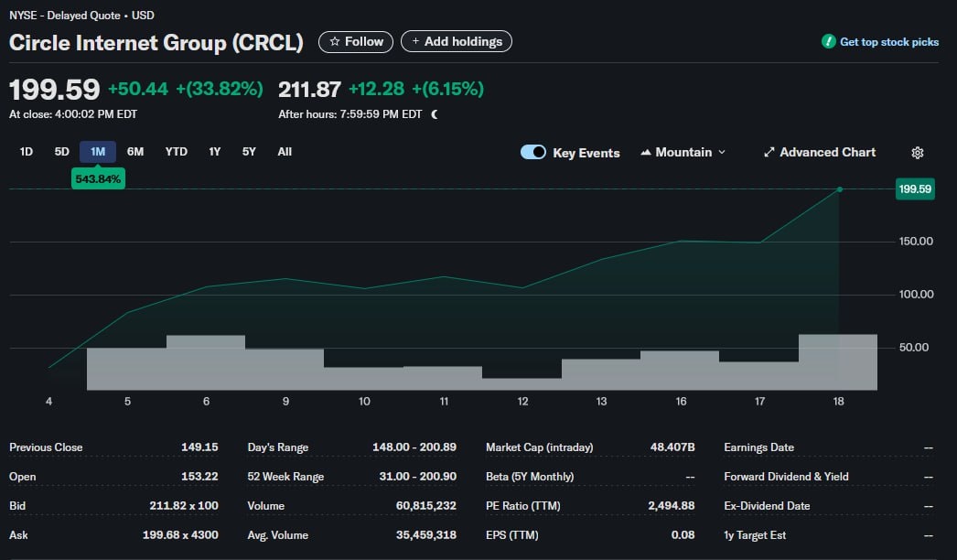Toggle the Key Events switch

[x=532, y=152]
